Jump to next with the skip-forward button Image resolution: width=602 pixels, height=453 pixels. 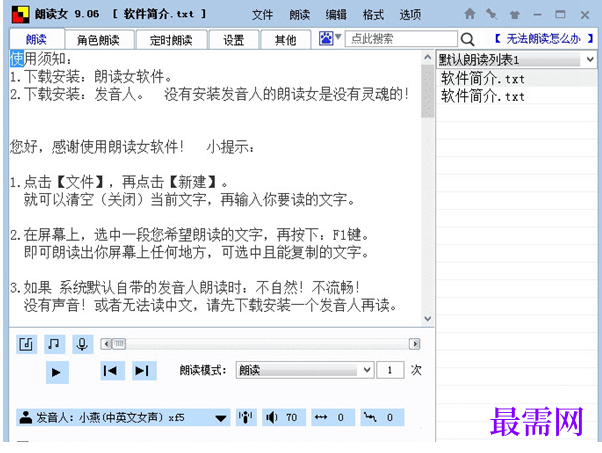pyautogui.click(x=144, y=371)
